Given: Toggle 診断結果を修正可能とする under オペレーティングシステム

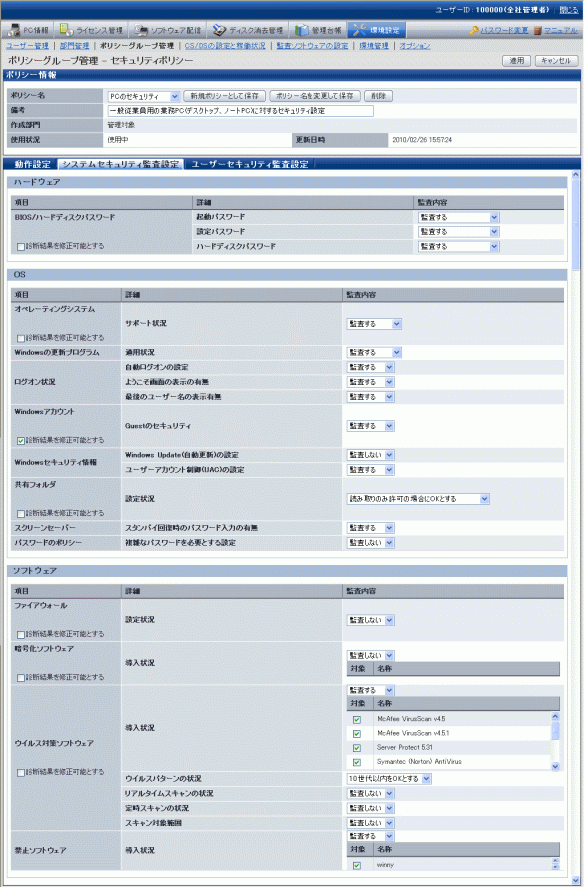Looking at the screenshot, I should pyautogui.click(x=21, y=339).
